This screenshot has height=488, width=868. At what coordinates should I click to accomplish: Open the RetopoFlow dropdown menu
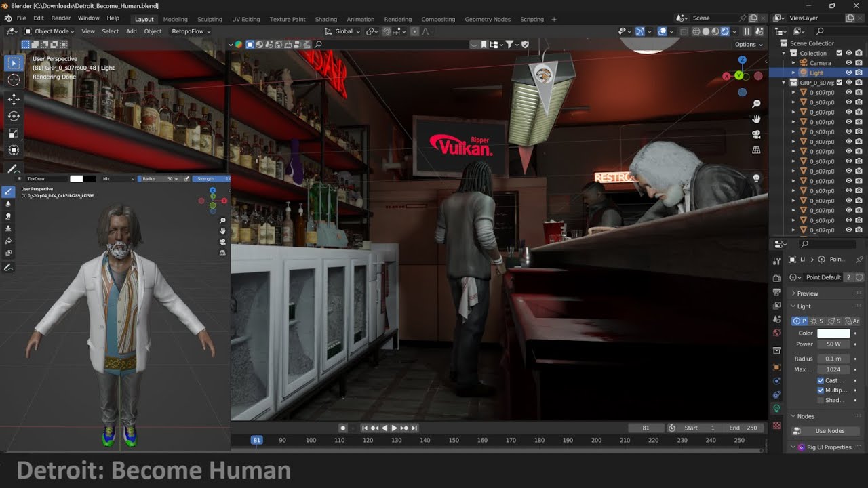[191, 31]
